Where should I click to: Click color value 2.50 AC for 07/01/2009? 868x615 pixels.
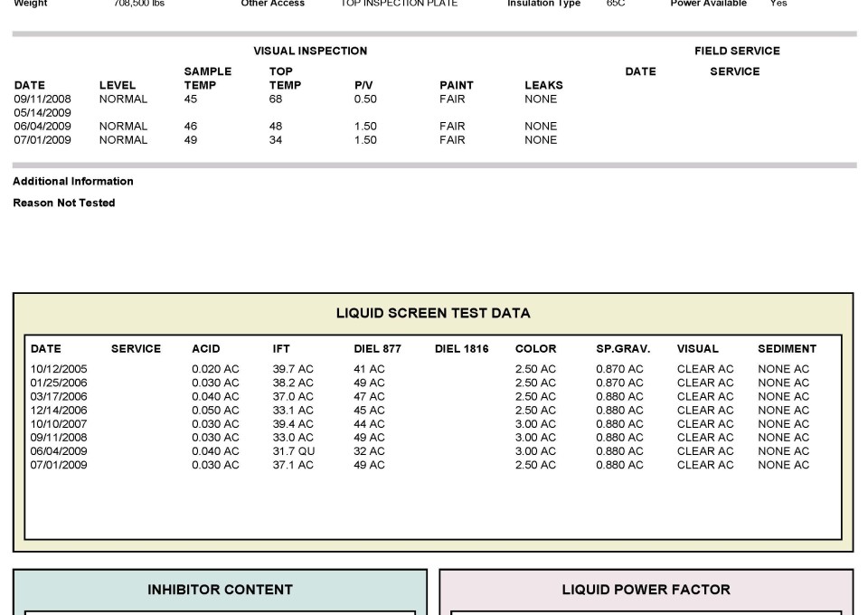[536, 465]
